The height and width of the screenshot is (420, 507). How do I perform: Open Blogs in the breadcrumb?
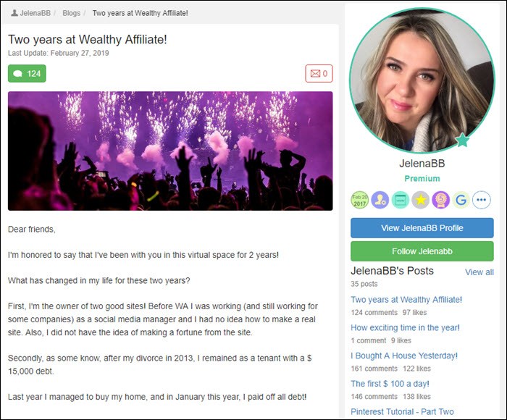pyautogui.click(x=71, y=13)
